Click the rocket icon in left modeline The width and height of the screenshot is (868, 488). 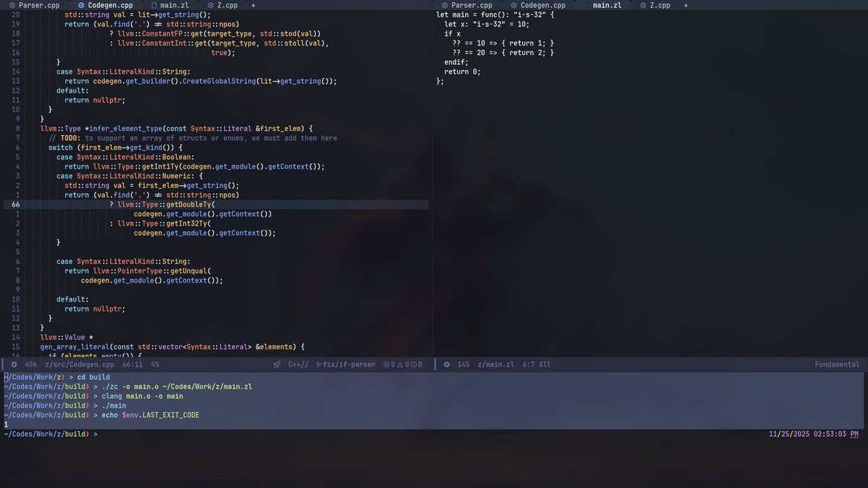(x=278, y=364)
